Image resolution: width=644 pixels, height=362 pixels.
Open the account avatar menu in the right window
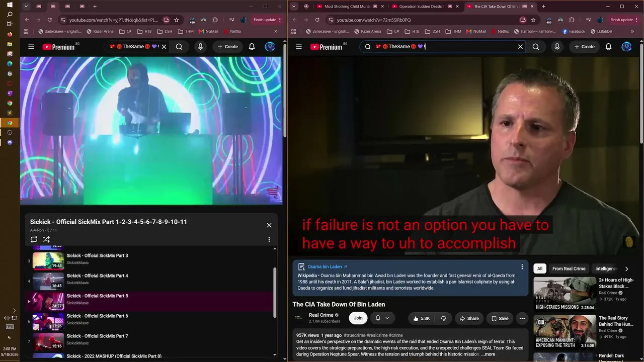tap(626, 47)
